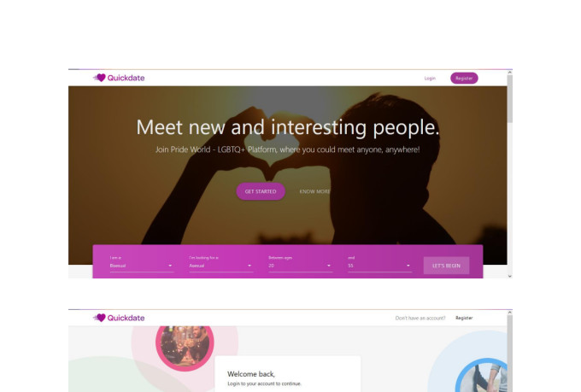Click the LET'S BEGIN button
Image resolution: width=581 pixels, height=392 pixels.
tap(446, 266)
